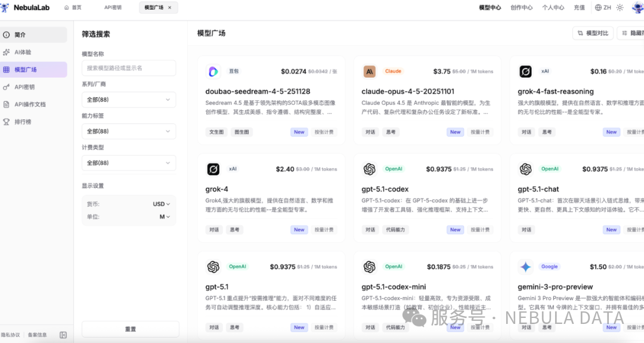Expand the 计费类型 dropdown

coord(129,163)
